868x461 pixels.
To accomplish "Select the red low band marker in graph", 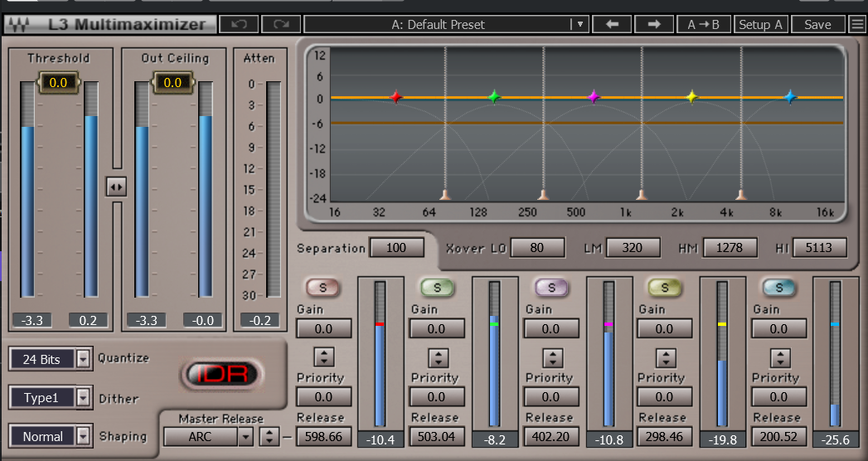I will (395, 97).
